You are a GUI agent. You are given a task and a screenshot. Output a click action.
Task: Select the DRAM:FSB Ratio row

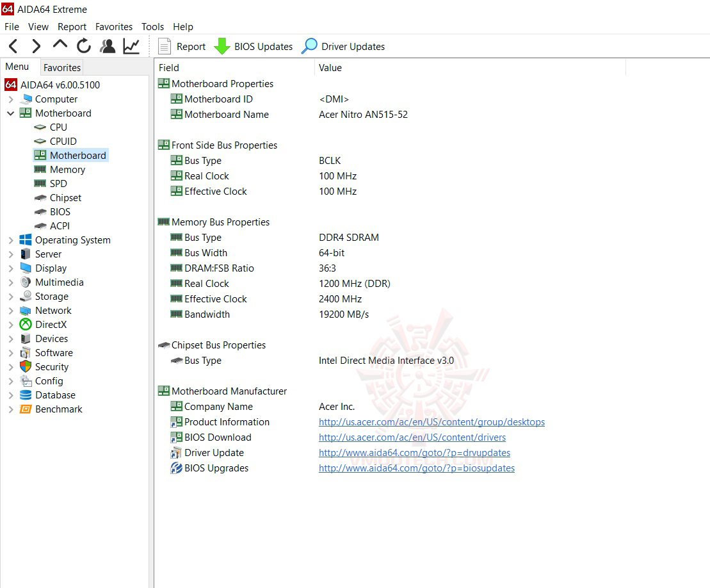(253, 268)
